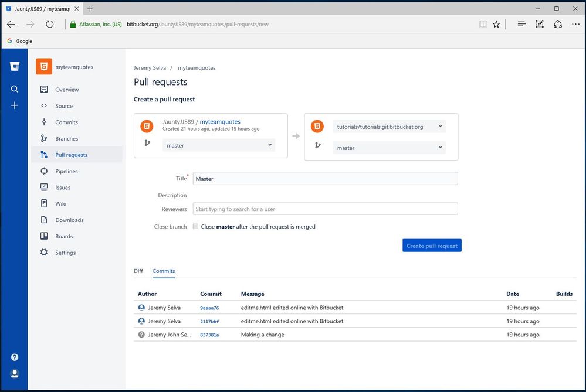The height and width of the screenshot is (392, 586).
Task: Open the help question mark icon
Action: coord(15,357)
